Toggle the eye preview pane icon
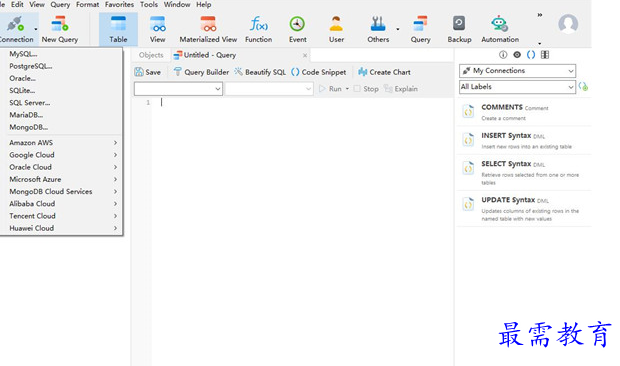 [517, 55]
